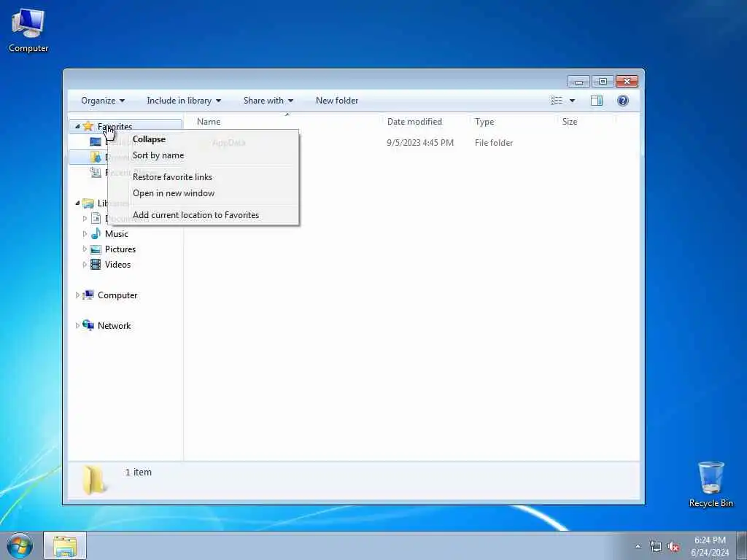Select the '9/5/2023 4:45 PM' date cell
Image resolution: width=747 pixels, height=560 pixels.
coord(420,143)
